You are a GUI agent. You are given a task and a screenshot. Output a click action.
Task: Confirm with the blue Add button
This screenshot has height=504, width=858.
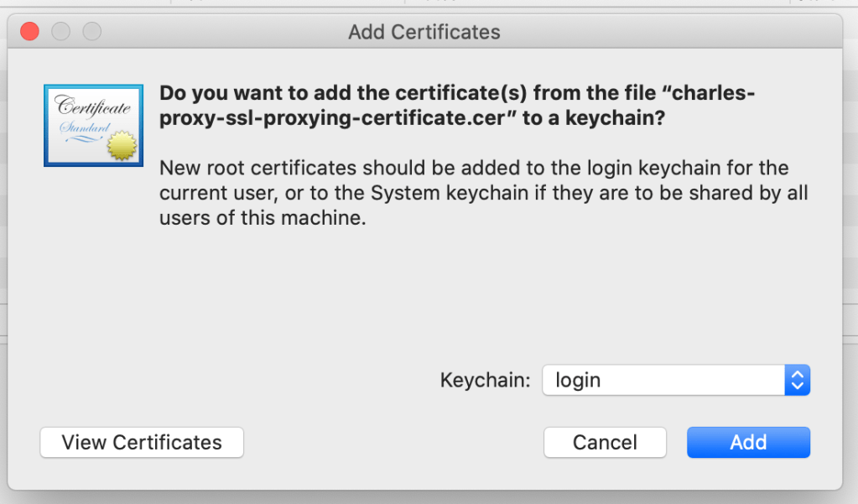(748, 442)
